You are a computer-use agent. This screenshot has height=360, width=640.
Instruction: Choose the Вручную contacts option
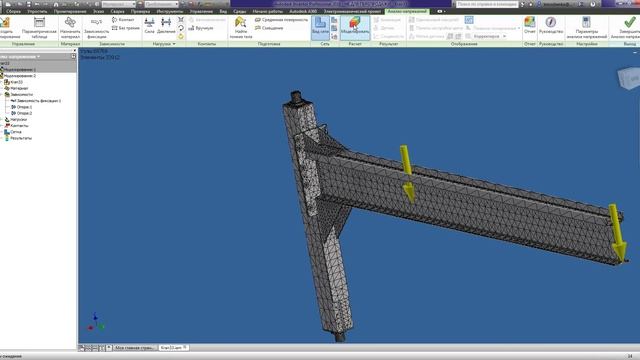[x=200, y=28]
